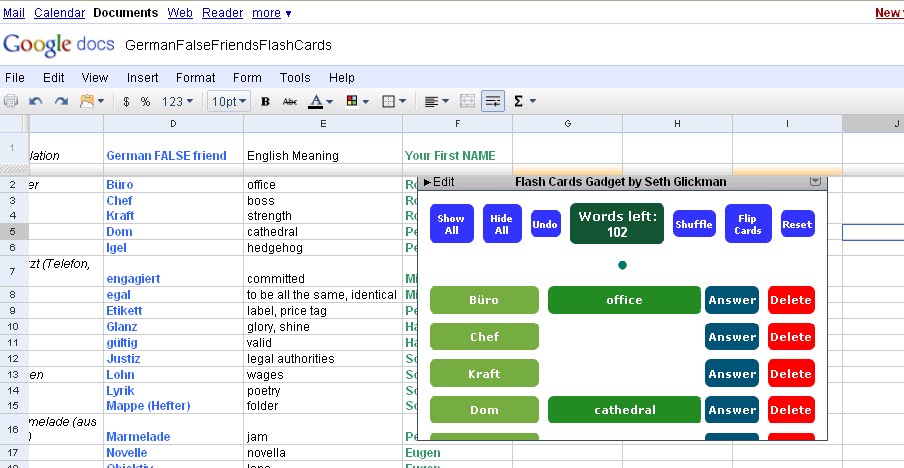Open the Tools menu

click(x=295, y=78)
